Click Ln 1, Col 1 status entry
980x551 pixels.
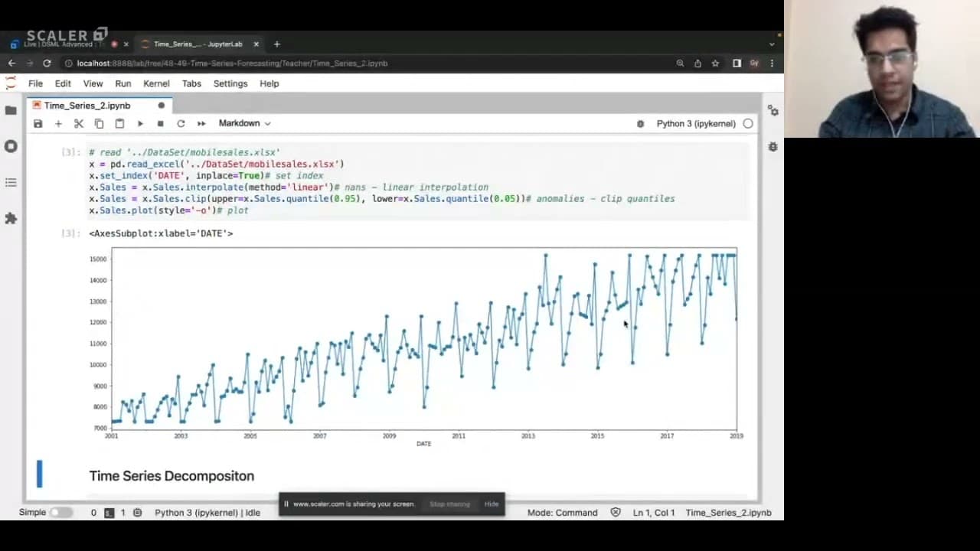point(654,513)
